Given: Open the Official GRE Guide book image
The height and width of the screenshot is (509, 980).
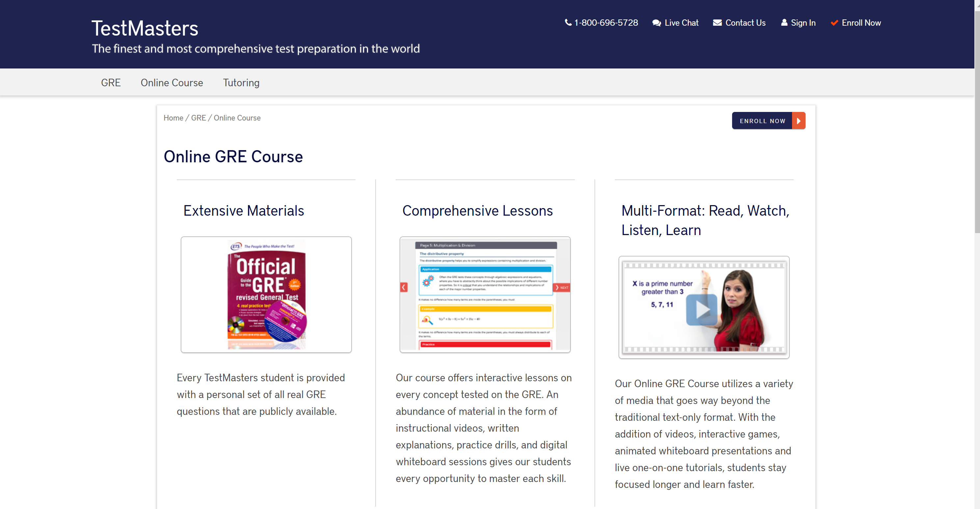Looking at the screenshot, I should pos(266,294).
